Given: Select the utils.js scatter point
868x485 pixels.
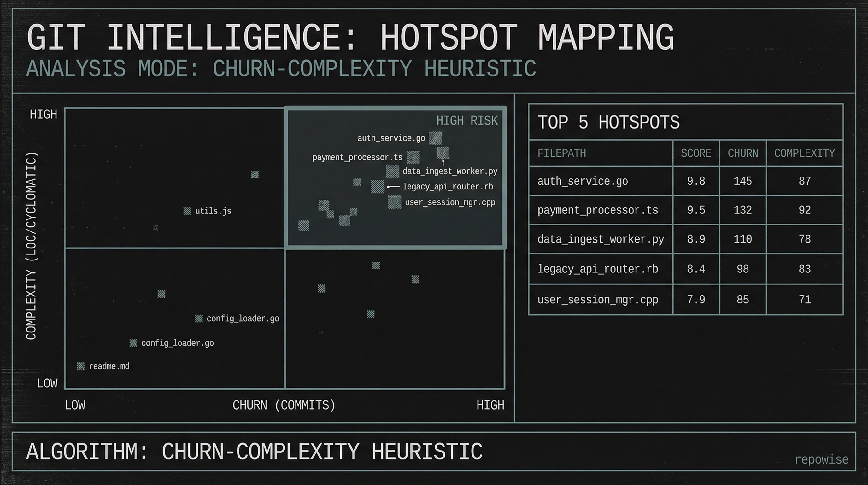Looking at the screenshot, I should (187, 211).
